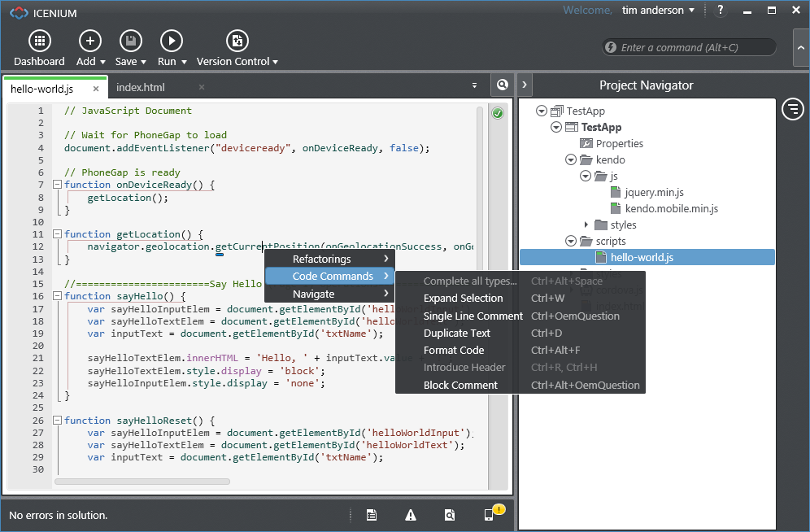The width and height of the screenshot is (810, 532).
Task: Click the hello-world.js file icon in navigator
Action: tap(601, 257)
